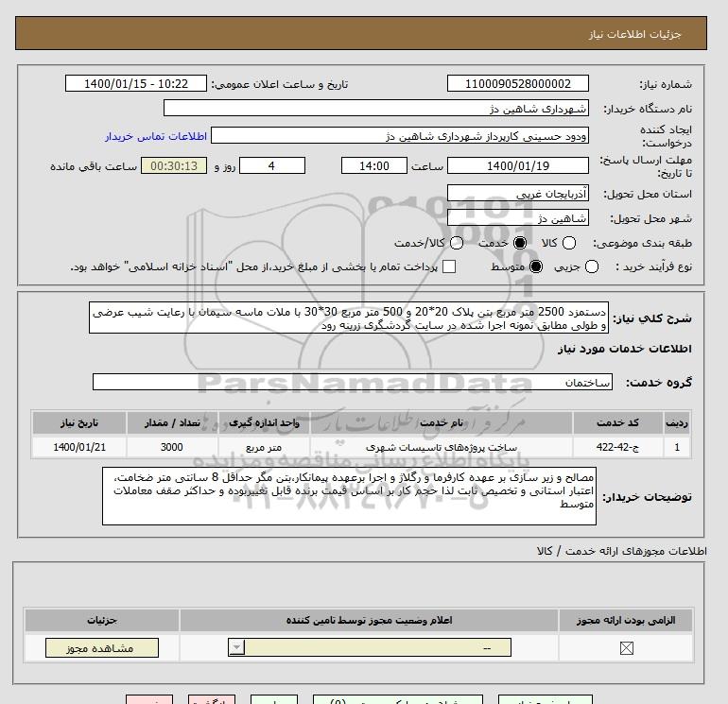Select the کالا radio button
The image size is (728, 704).
click(x=569, y=243)
